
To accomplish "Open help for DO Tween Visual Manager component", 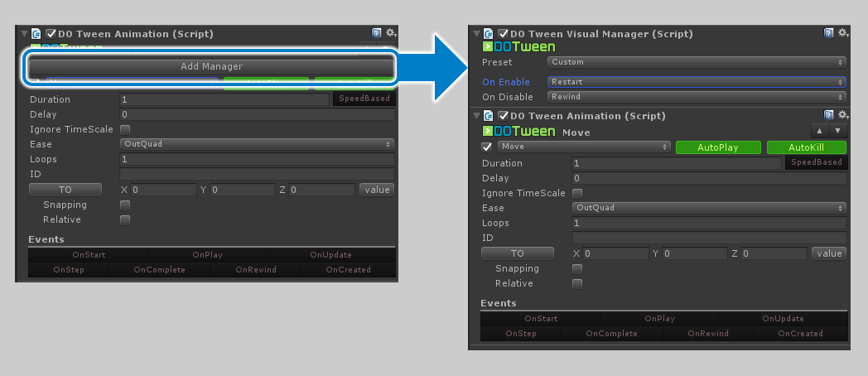I will pos(829,33).
